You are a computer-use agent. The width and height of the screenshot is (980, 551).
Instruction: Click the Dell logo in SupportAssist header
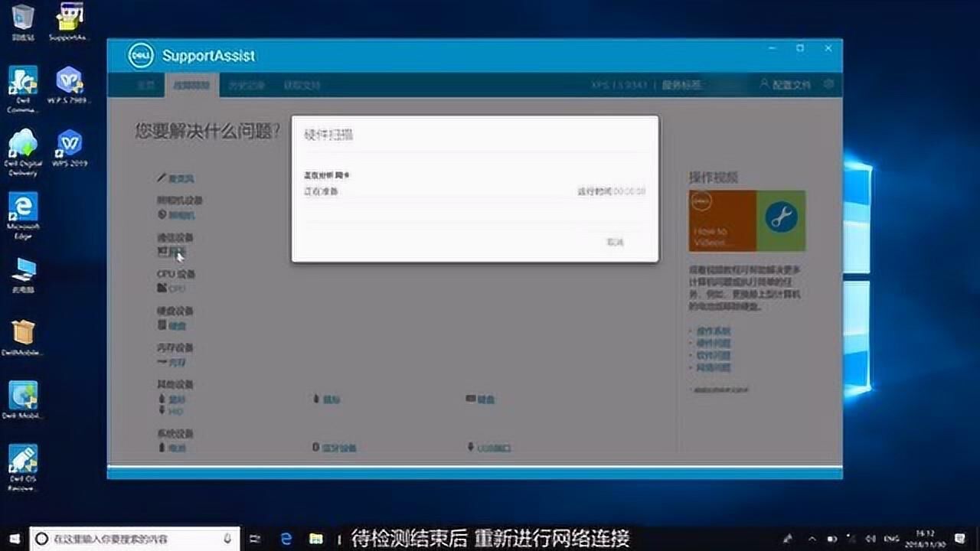click(142, 55)
